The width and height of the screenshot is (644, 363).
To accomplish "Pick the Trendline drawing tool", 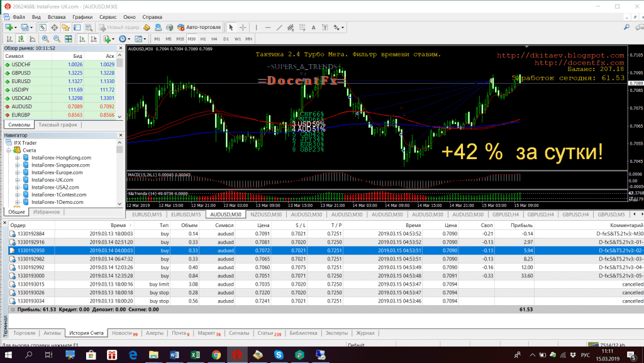I will [279, 28].
